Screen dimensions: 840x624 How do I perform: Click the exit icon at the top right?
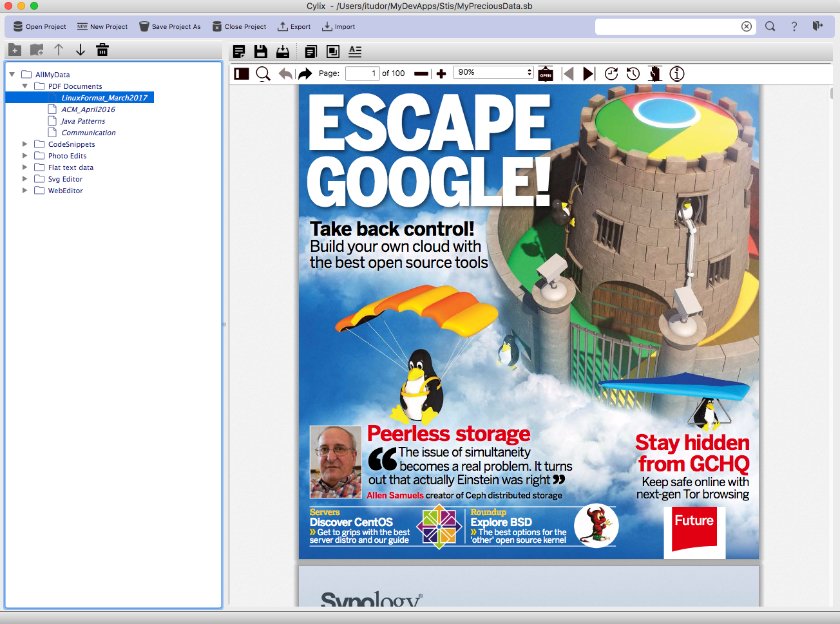(818, 26)
